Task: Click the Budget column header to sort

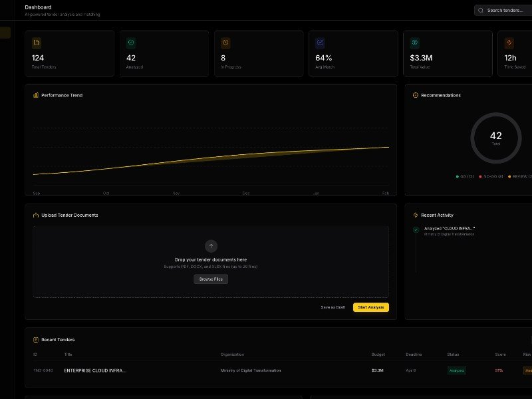Action: click(x=377, y=354)
